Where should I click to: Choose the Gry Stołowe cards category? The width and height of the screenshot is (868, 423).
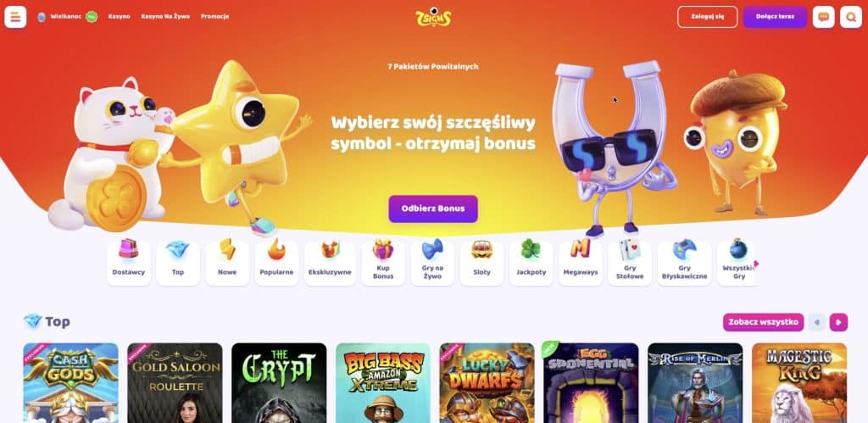pos(630,263)
